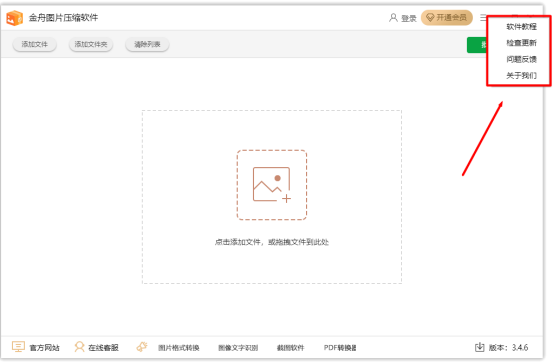This screenshot has height=364, width=554.
Task: Click the customer service icon beside 在线客服
Action: coord(79,347)
